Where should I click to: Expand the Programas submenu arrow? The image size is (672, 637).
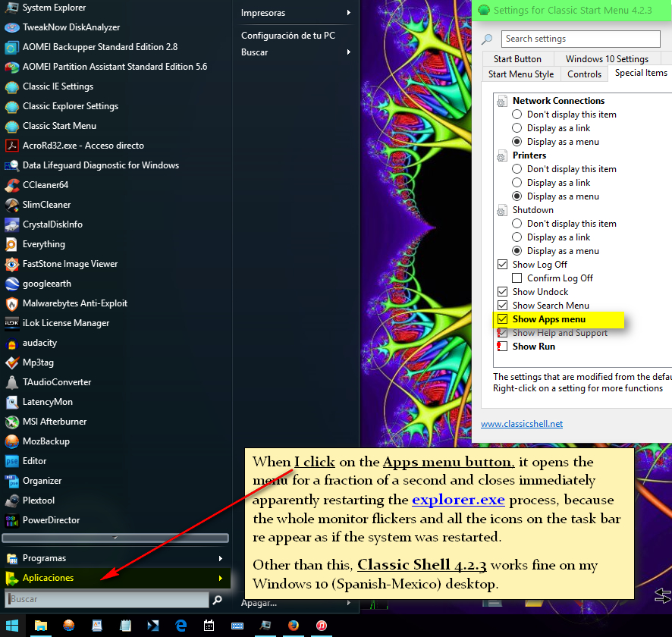pyautogui.click(x=220, y=558)
